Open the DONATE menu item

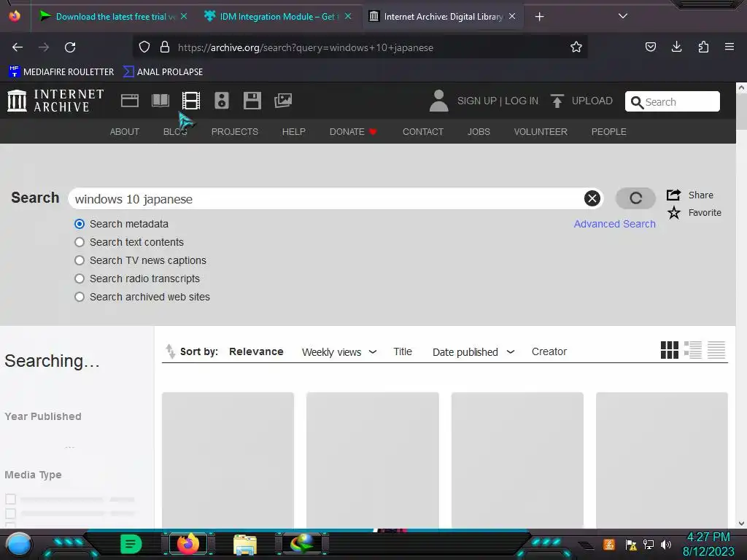353,131
